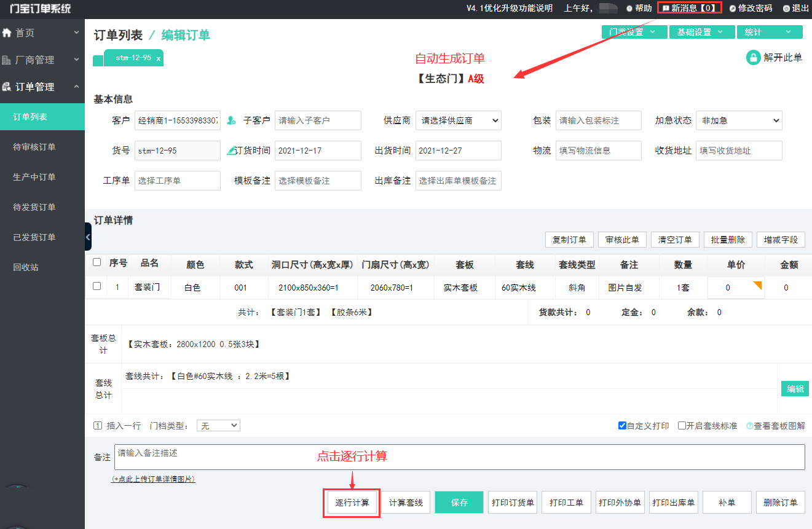Click the orange corner marker in 单价 cell
The width and height of the screenshot is (812, 529).
pyautogui.click(x=757, y=284)
